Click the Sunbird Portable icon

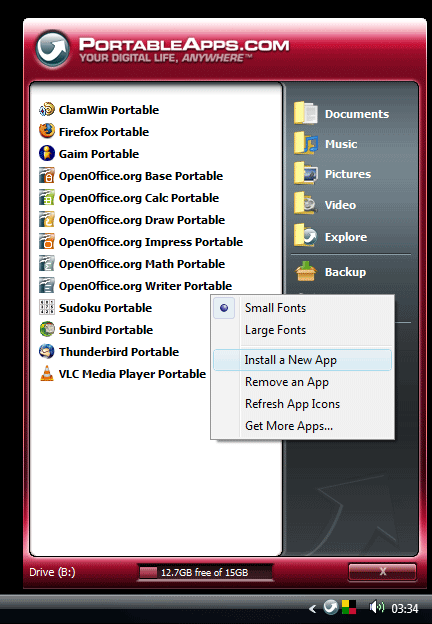click(47, 329)
